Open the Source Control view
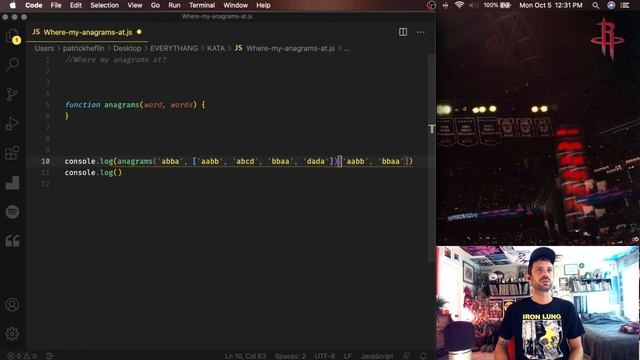The height and width of the screenshot is (360, 640). [12, 94]
